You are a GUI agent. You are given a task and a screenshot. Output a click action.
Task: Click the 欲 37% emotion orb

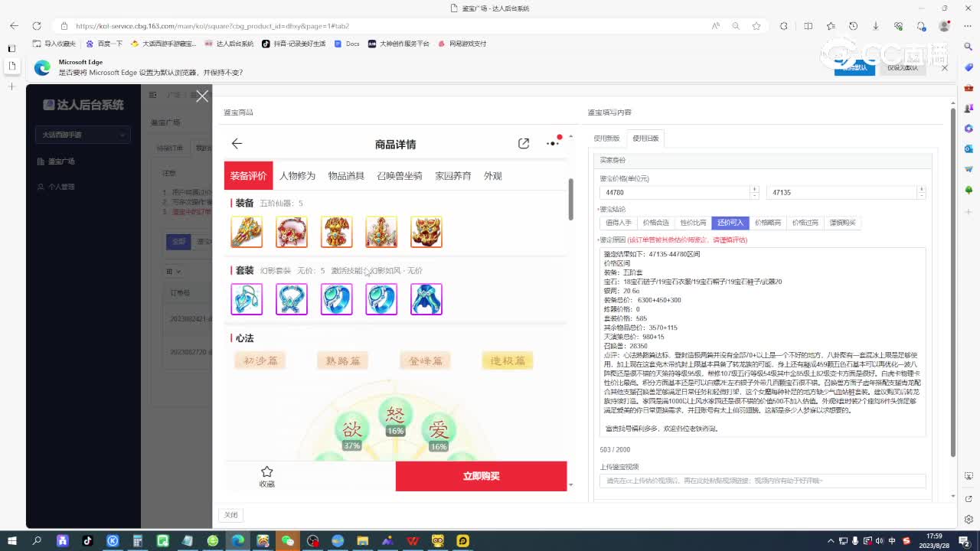351,430
